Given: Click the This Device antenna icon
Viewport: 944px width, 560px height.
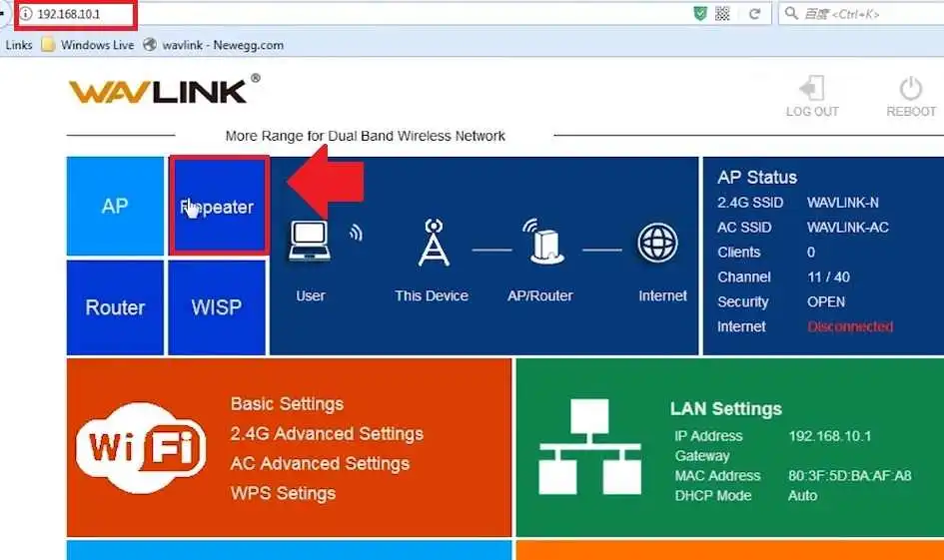Looking at the screenshot, I should point(434,243).
